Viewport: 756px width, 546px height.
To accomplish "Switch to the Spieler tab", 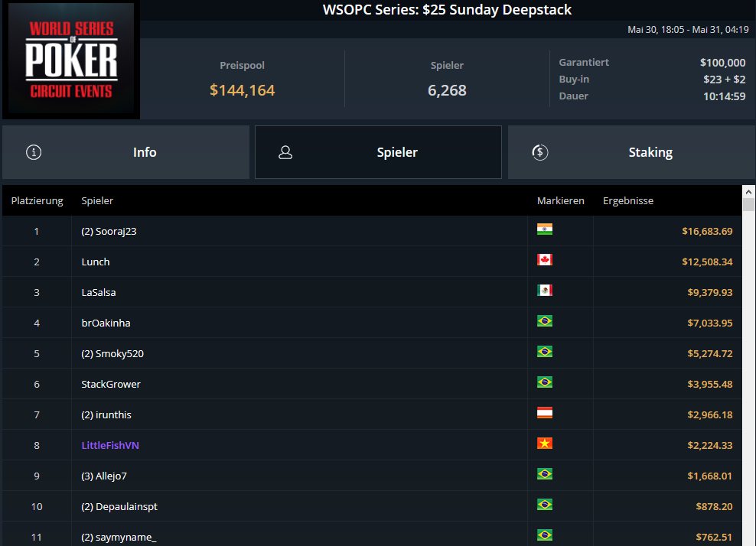I will point(378,152).
